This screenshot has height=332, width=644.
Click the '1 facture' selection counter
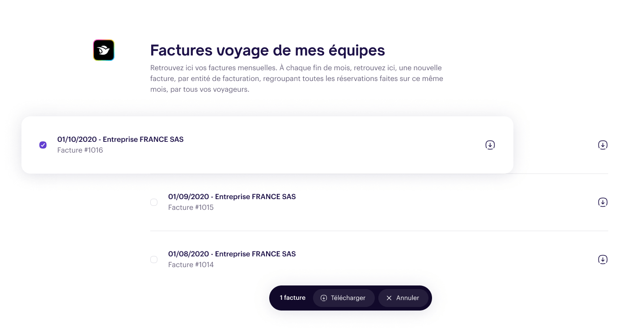pyautogui.click(x=292, y=298)
